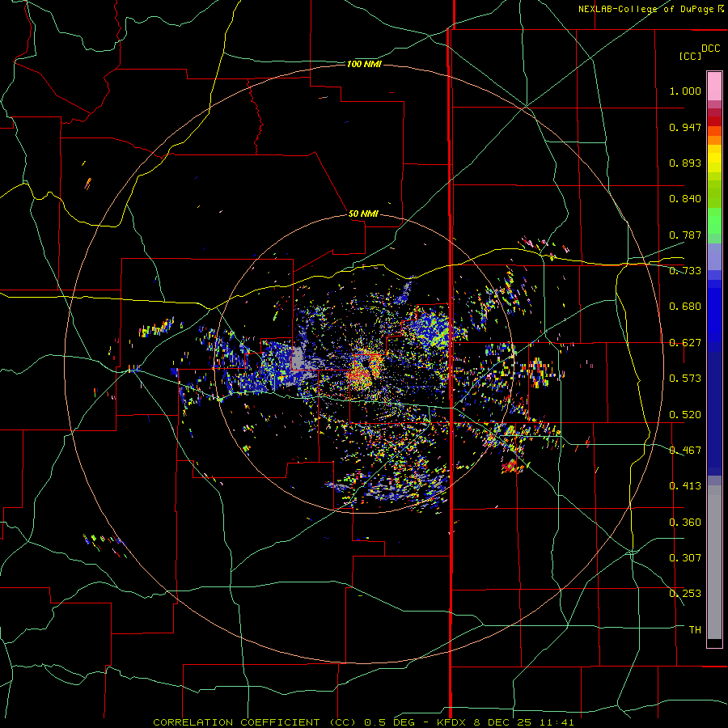Click the 1.000 scale value
Screen dimensions: 728x728
pyautogui.click(x=685, y=91)
